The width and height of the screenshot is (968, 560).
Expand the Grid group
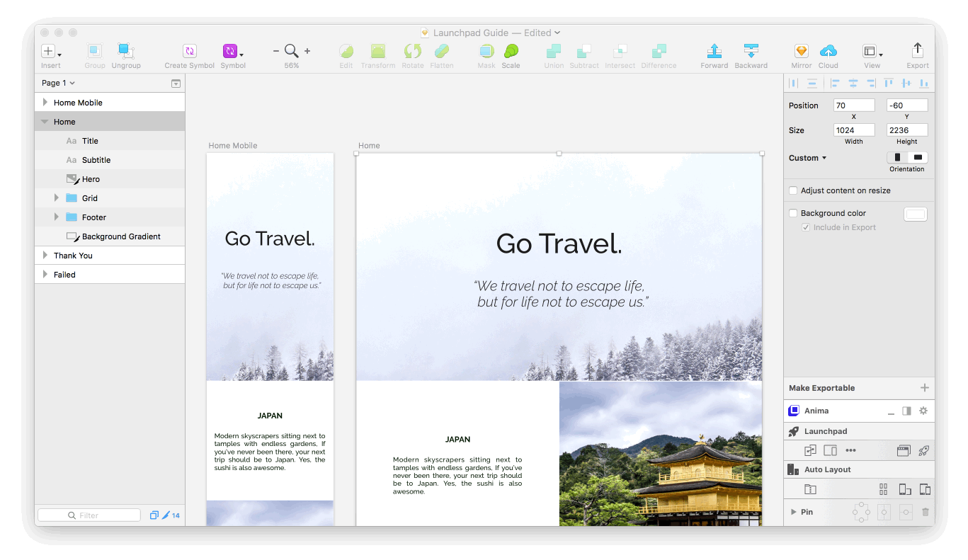(x=57, y=198)
